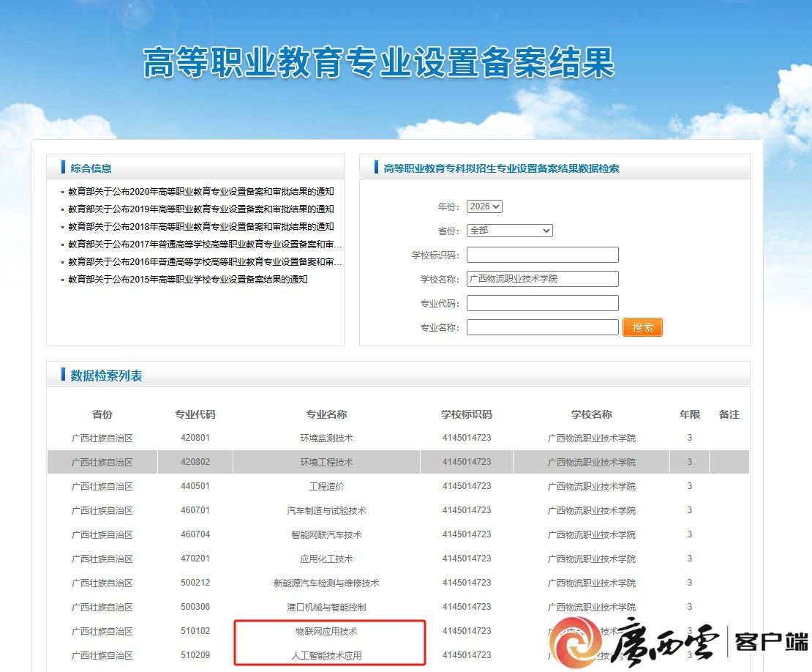
Task: Click the 学校名称 input field
Action: tap(542, 279)
